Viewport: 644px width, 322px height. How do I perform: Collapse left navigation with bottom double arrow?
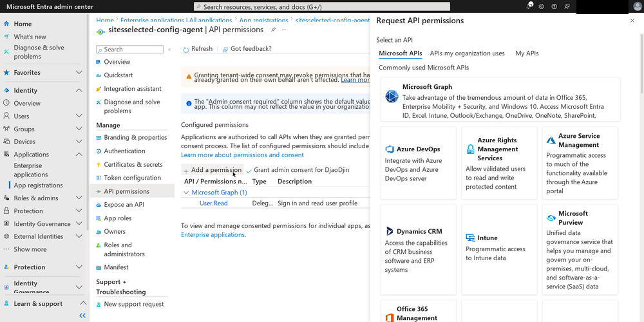click(x=82, y=316)
